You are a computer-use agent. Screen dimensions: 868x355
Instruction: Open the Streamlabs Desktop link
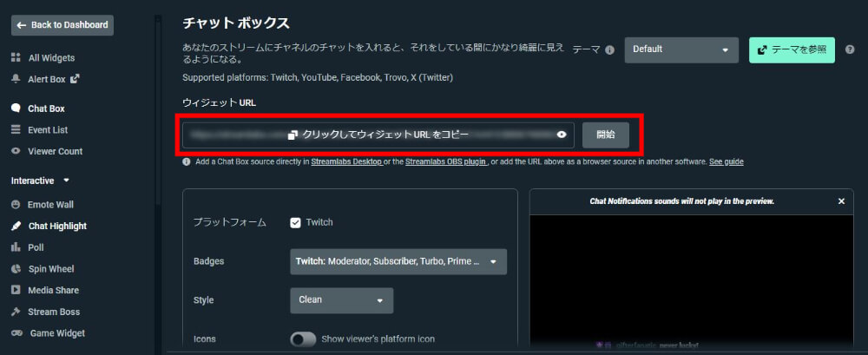coord(347,162)
